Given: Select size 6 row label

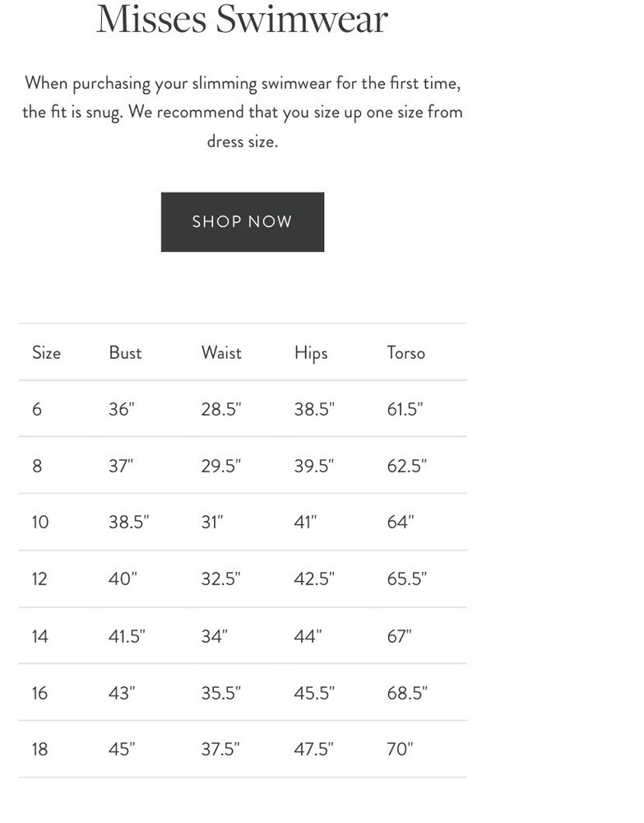Looking at the screenshot, I should click(37, 409).
